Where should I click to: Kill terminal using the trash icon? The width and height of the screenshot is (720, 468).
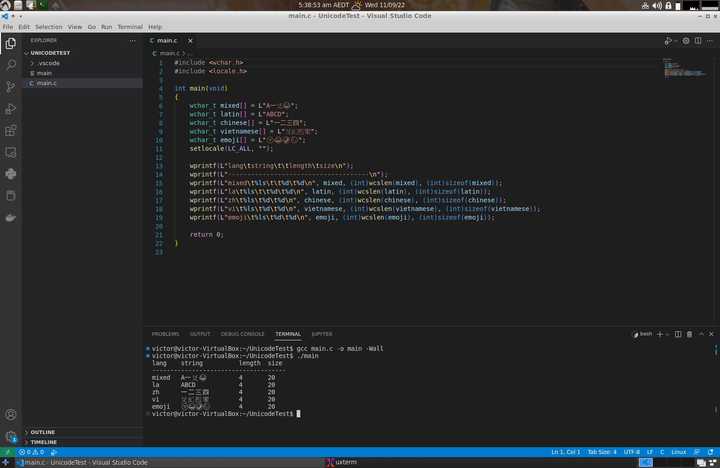(x=689, y=334)
